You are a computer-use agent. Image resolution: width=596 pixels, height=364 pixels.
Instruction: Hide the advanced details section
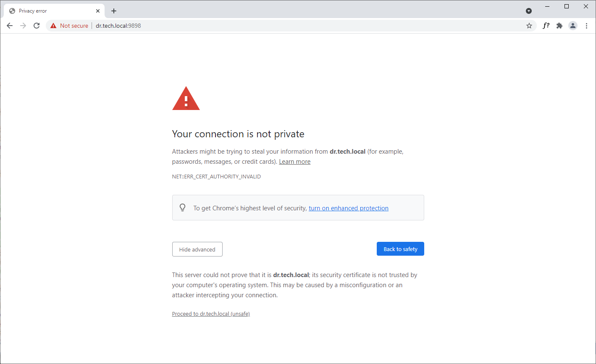[x=197, y=249]
